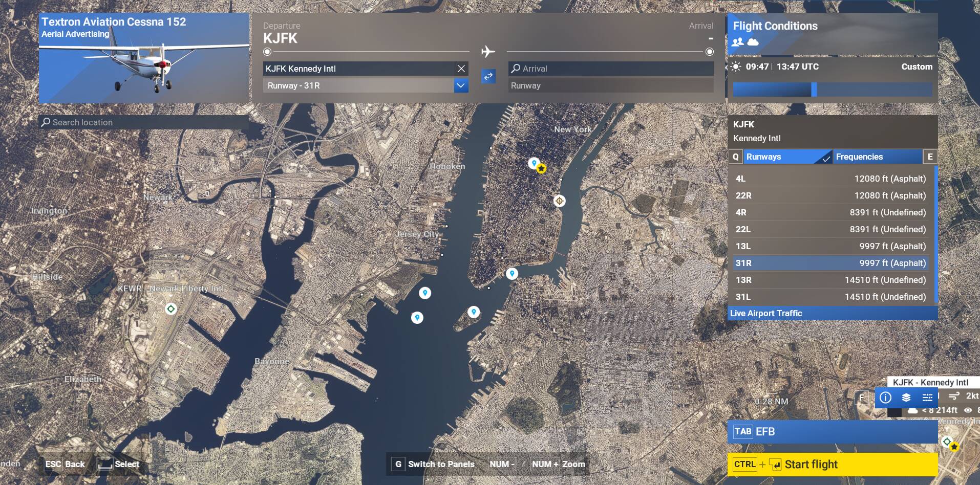980x485 pixels.
Task: Select runway 13R in the list
Action: (x=830, y=280)
